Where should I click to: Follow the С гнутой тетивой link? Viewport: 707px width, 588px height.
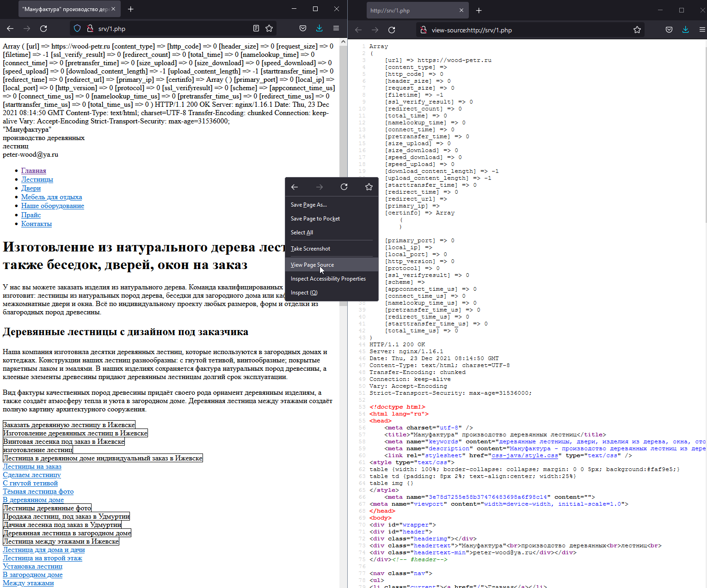tap(30, 483)
